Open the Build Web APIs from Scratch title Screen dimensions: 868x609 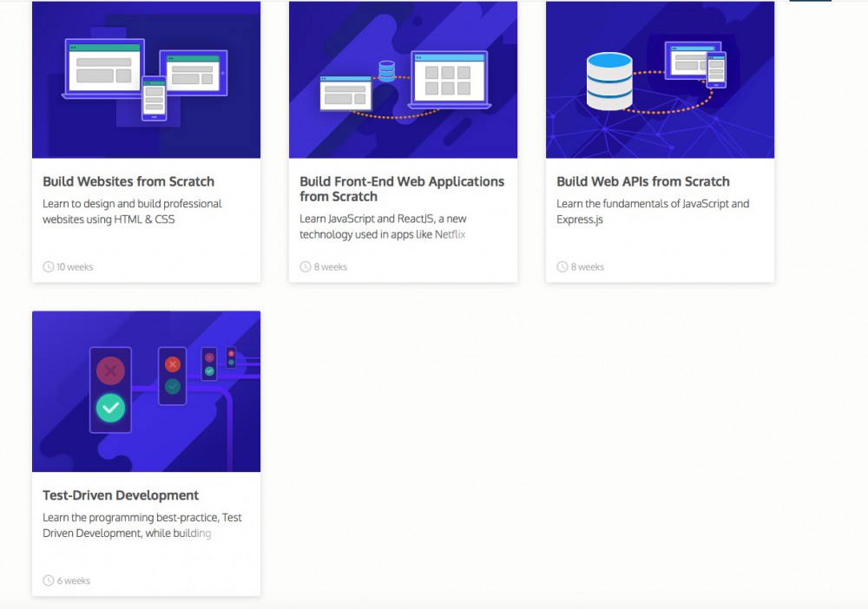(x=642, y=181)
